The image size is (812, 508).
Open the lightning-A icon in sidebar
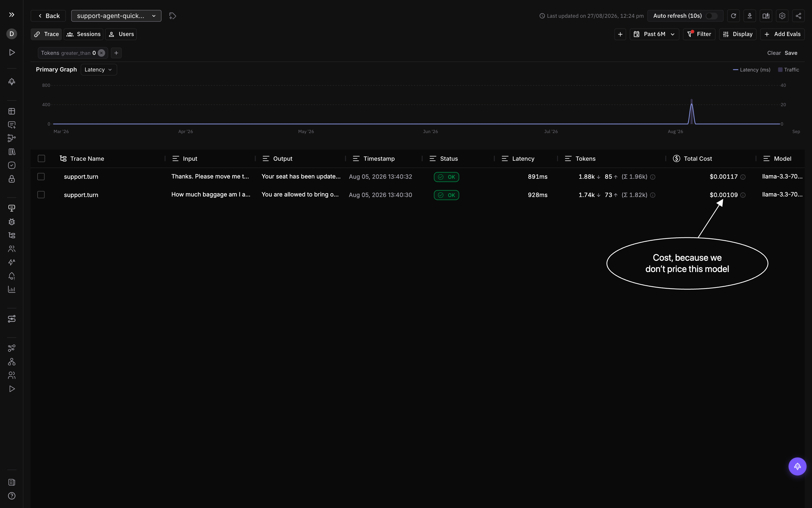tap(12, 262)
